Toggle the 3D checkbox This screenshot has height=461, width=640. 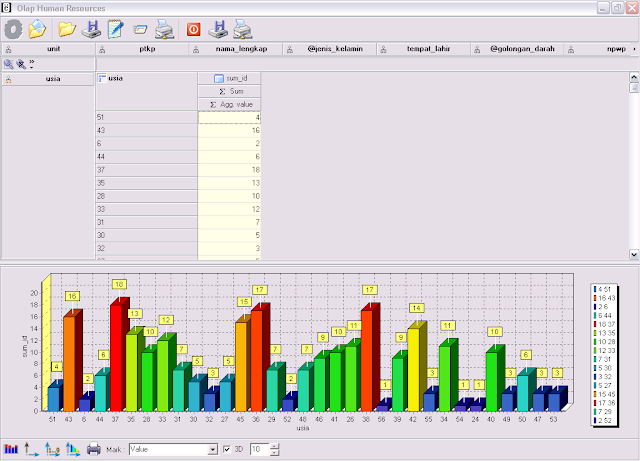click(x=227, y=450)
